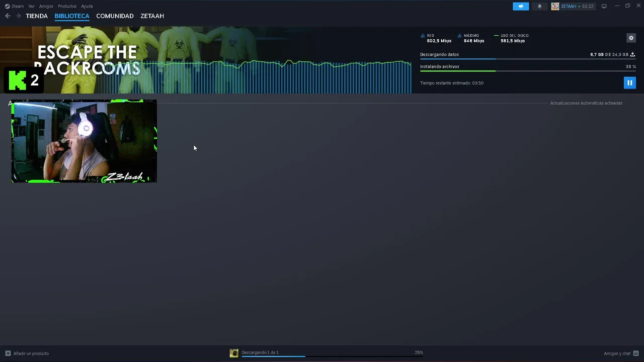Open download settings gear
Screen dimensions: 644x362
point(631,38)
